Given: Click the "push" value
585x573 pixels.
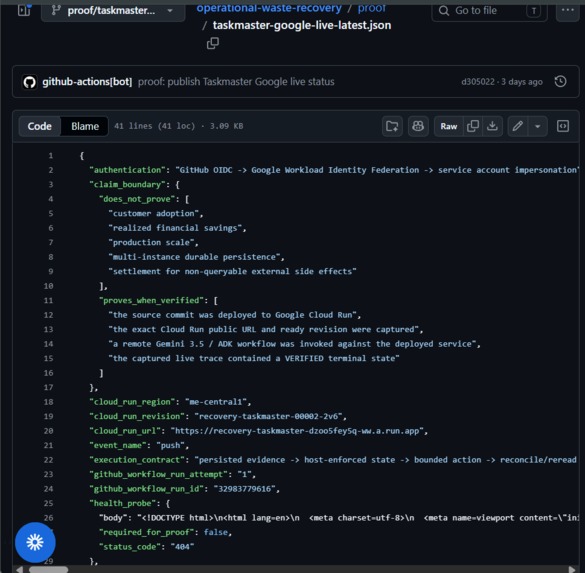Looking at the screenshot, I should [170, 446].
